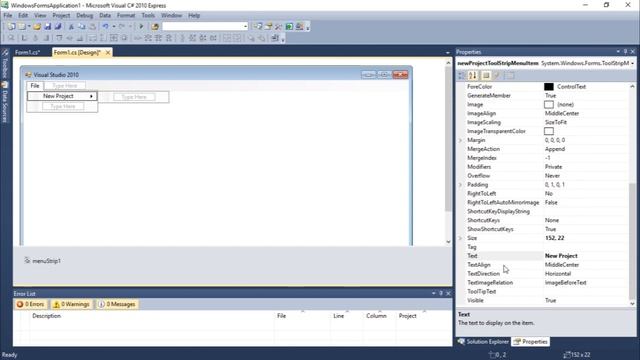This screenshot has height=360, width=640.
Task: Click the New Project toolbar icon
Action: (11, 27)
